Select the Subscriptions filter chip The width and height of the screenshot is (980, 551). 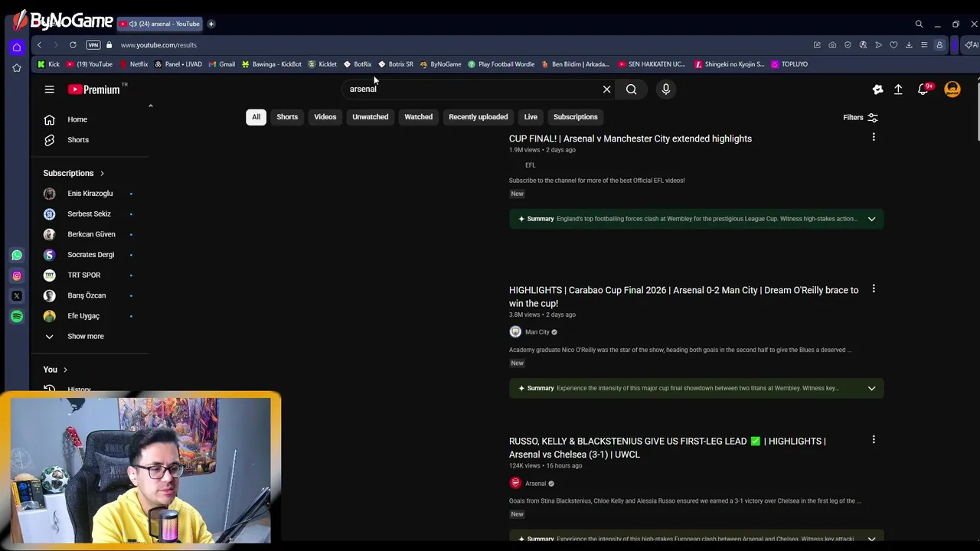pos(575,117)
